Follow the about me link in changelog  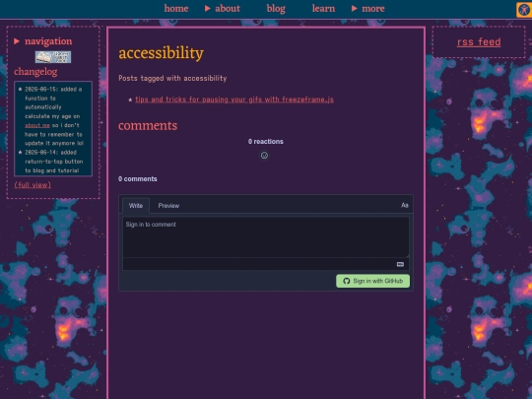[37, 125]
